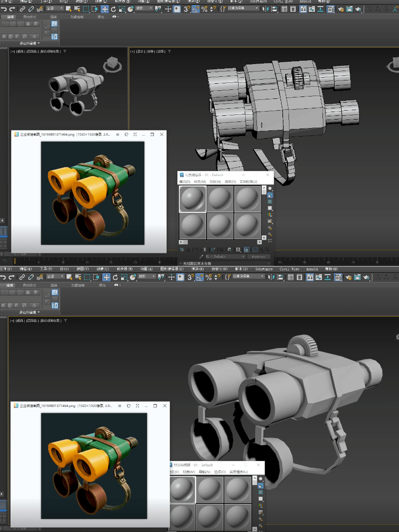The height and width of the screenshot is (532, 399).
Task: Open selection filter dropdown in upper toolbar
Action: (x=55, y=9)
